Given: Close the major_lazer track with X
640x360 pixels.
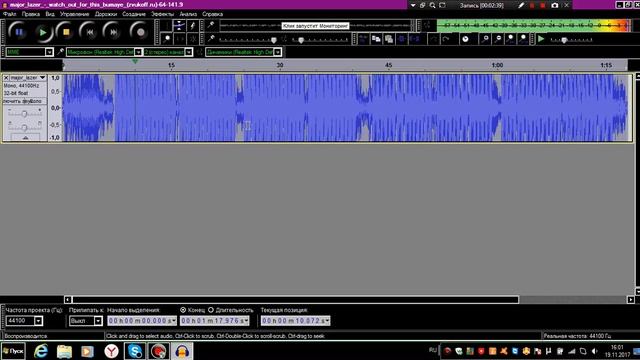Looking at the screenshot, I should (6, 78).
